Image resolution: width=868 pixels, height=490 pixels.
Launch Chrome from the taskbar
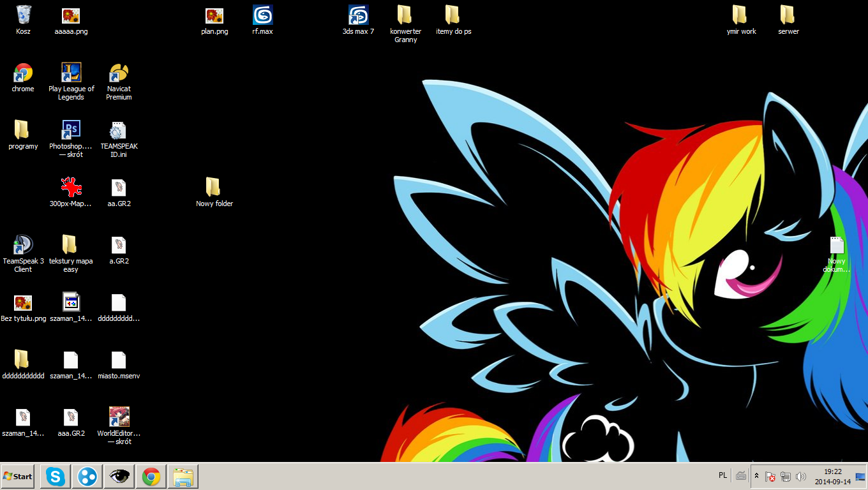[151, 477]
